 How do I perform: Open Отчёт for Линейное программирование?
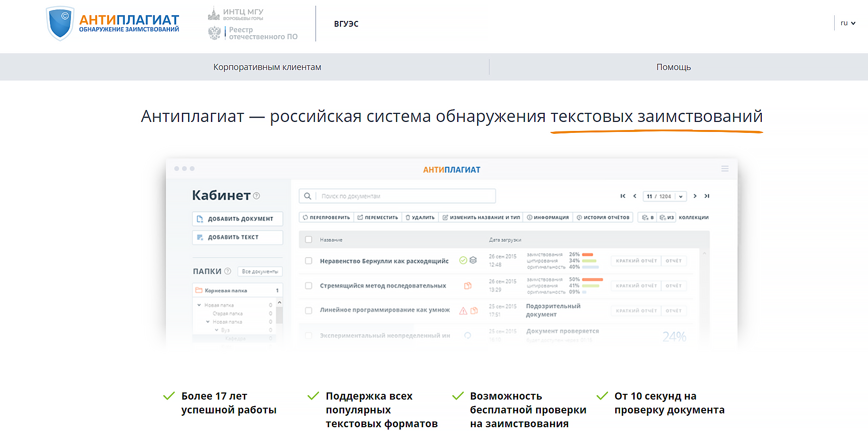[674, 311]
